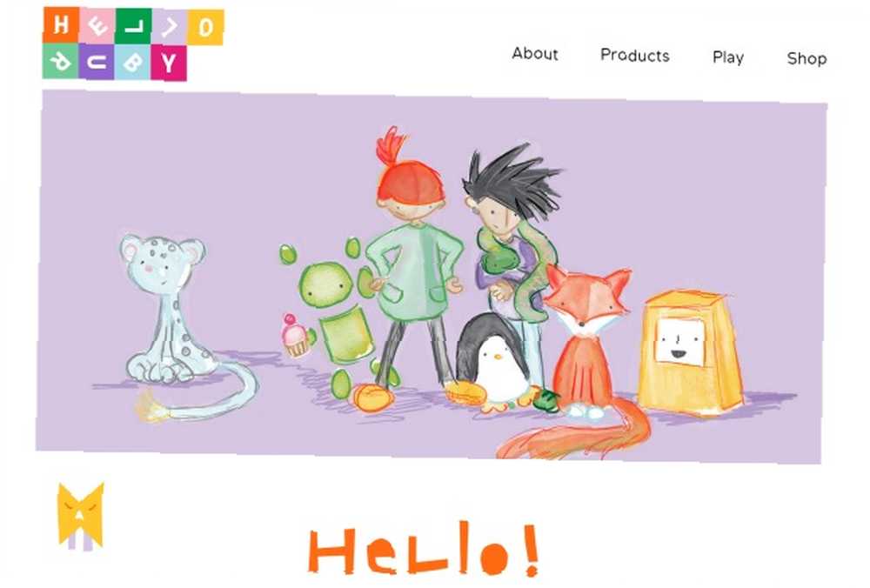Viewport: 870px width, 588px height.
Task: Open the Products menu item
Action: click(635, 56)
